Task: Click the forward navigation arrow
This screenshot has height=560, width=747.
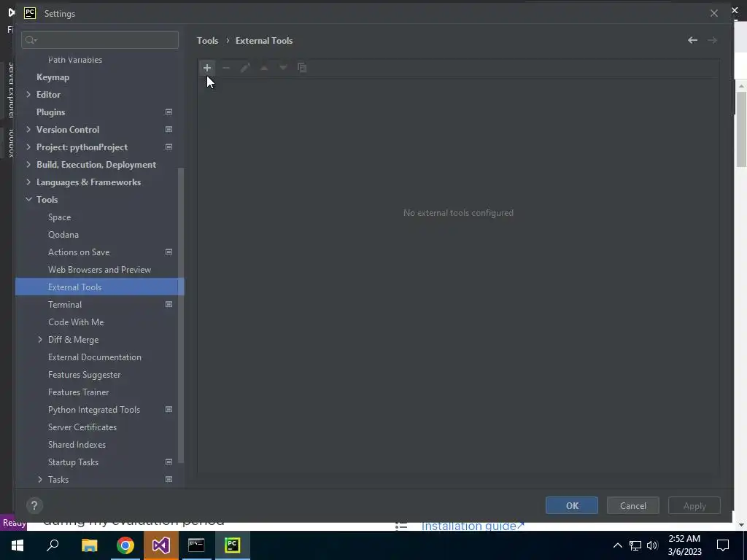Action: (712, 41)
